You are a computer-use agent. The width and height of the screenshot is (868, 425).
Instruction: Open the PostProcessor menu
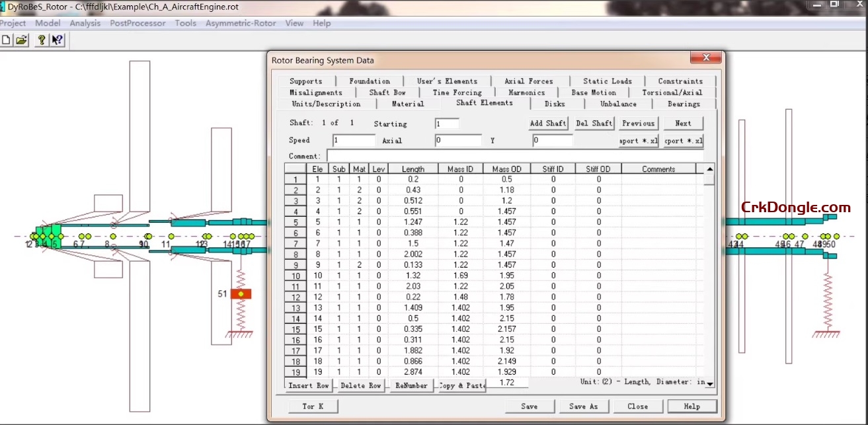137,22
